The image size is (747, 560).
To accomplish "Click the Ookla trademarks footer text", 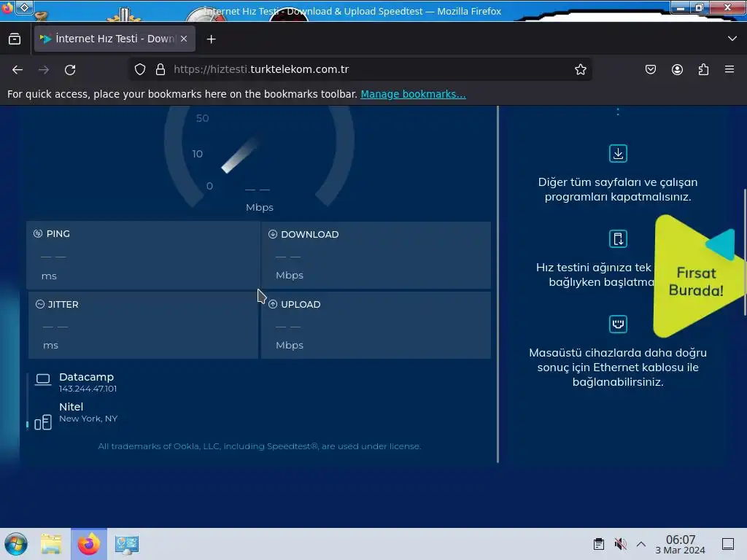I will point(259,446).
